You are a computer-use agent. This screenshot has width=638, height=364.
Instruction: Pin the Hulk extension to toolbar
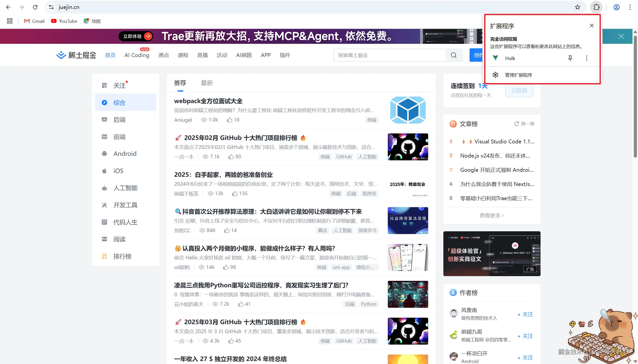(570, 58)
